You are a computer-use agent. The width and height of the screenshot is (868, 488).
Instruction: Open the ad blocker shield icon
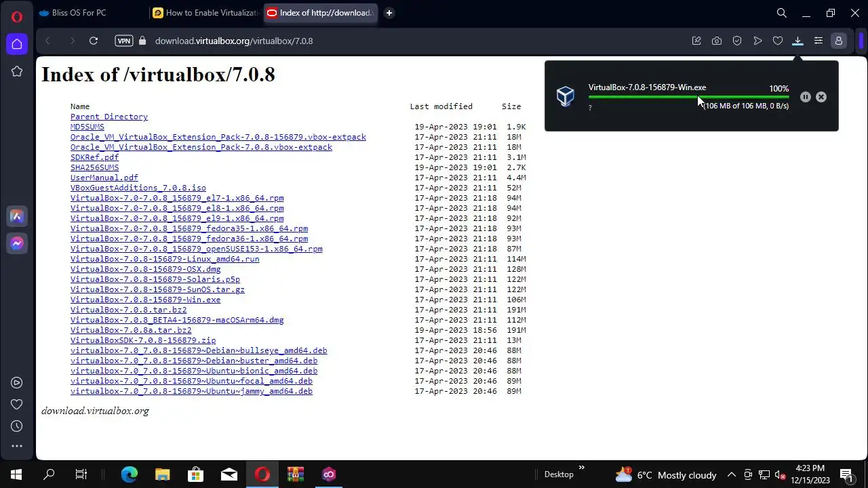[x=737, y=41]
